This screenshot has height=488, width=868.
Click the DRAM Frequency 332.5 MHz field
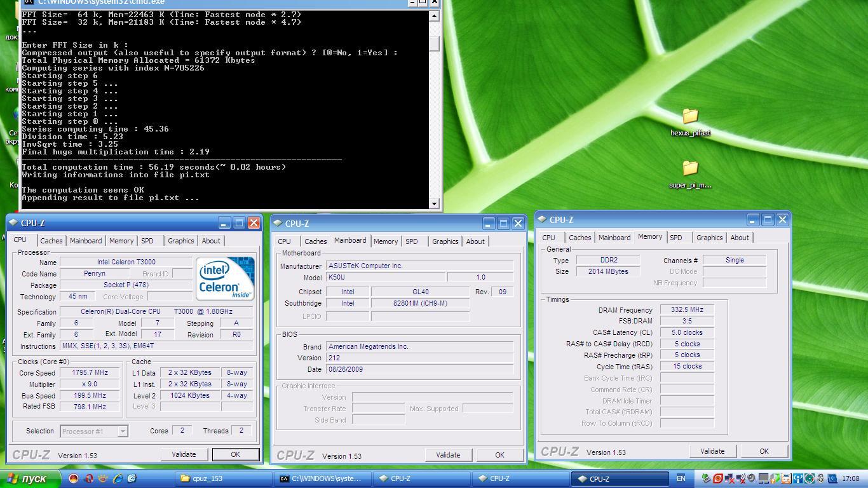pyautogui.click(x=687, y=309)
